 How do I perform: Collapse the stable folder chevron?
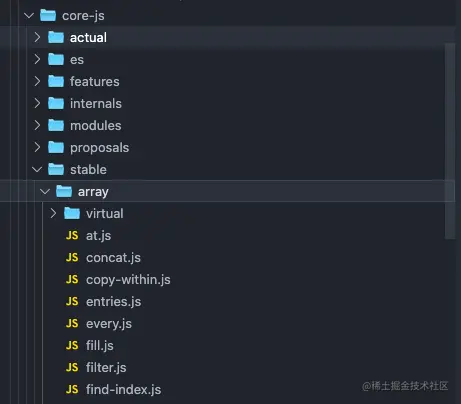37,169
